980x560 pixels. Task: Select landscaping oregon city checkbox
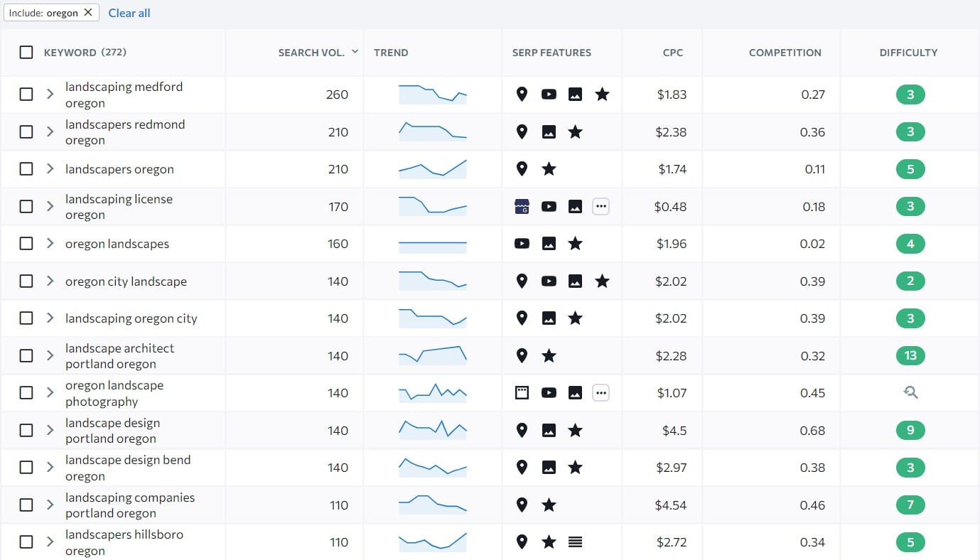click(x=26, y=318)
